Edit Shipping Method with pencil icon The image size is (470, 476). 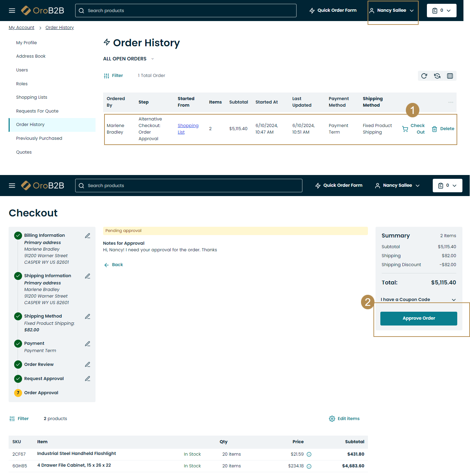(x=88, y=317)
